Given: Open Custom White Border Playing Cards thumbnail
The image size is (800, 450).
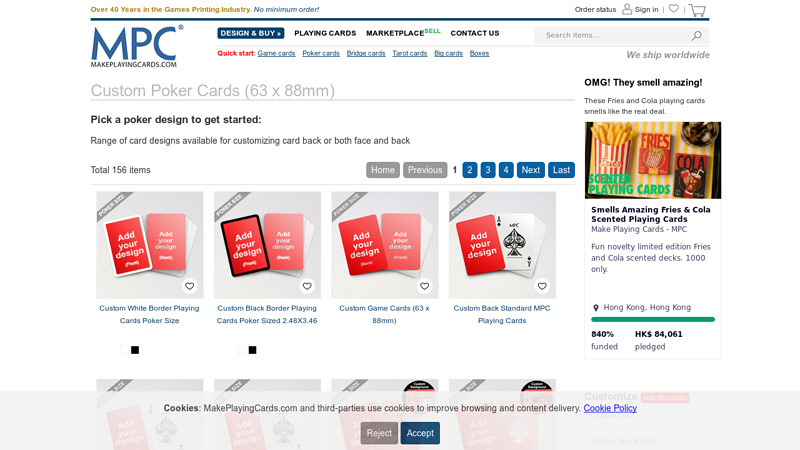Looking at the screenshot, I should (149, 245).
